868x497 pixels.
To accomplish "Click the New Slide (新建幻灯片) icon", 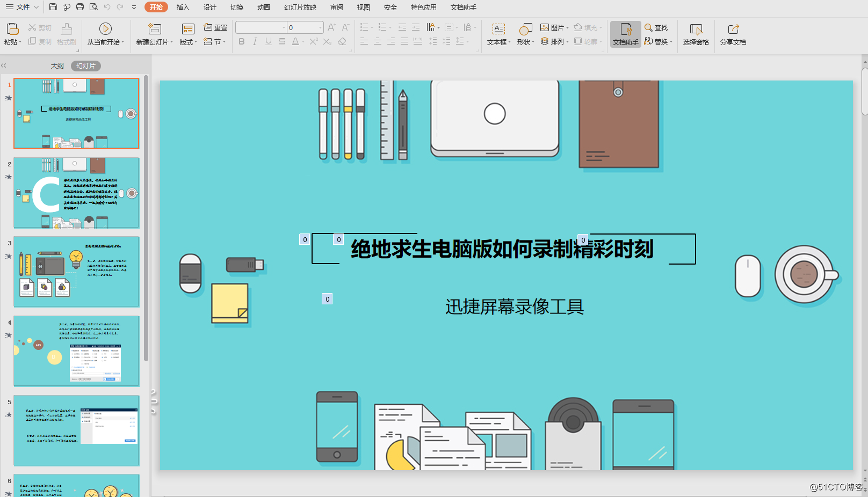I will coord(155,28).
